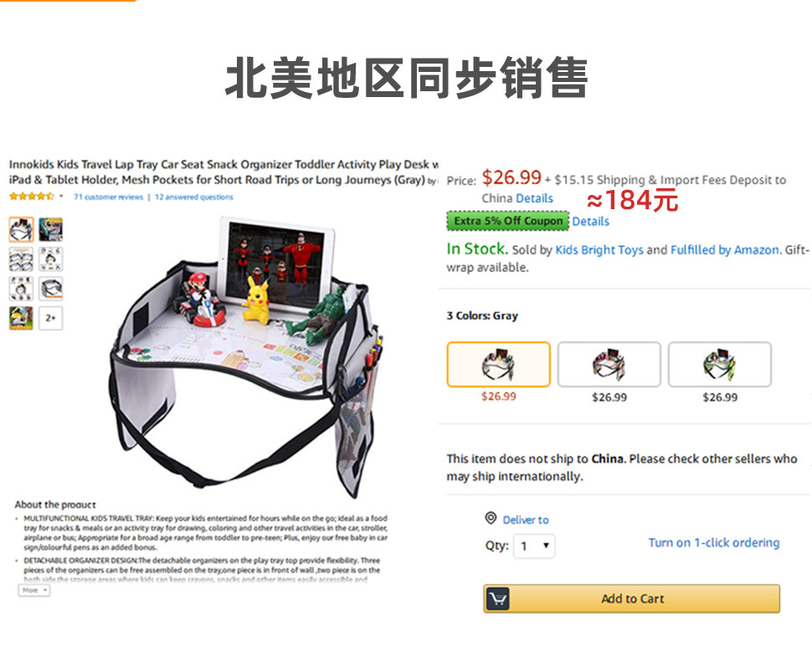Expand the star rating dropdown arrow
This screenshot has height=651, width=812.
pos(61,196)
